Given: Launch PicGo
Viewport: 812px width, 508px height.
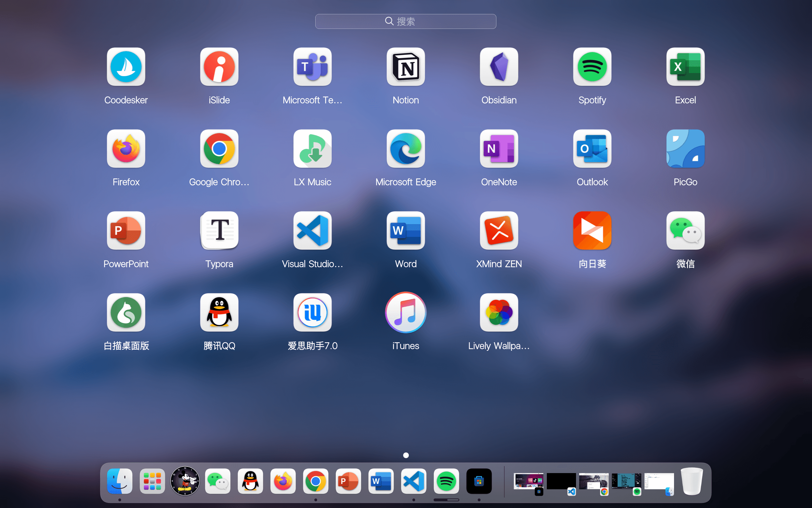Looking at the screenshot, I should 685,149.
